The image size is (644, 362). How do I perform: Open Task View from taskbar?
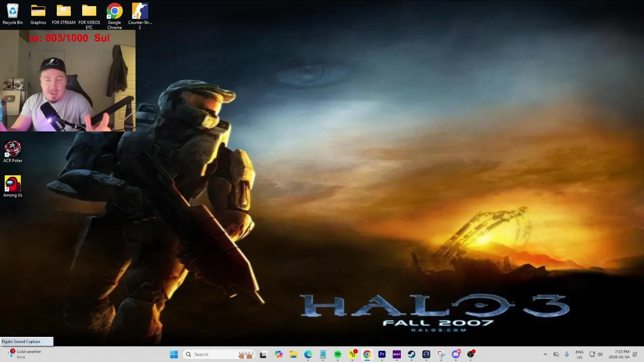point(263,354)
